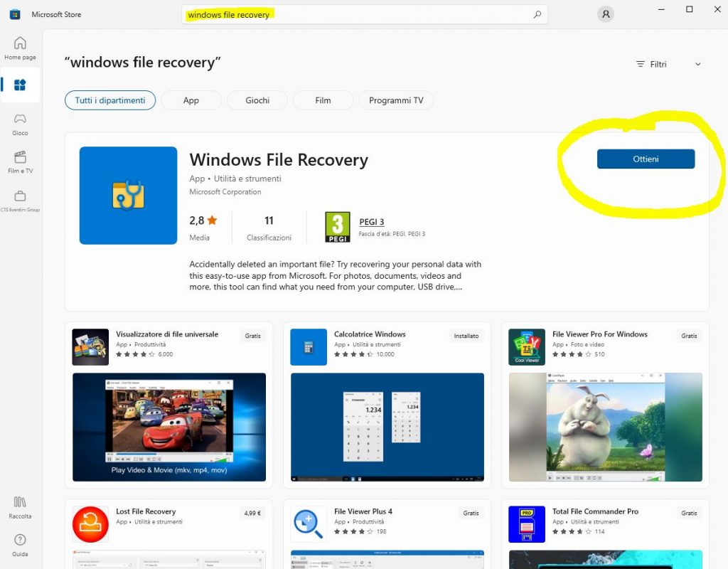Click Gratis badge on Total File Commander Pro
This screenshot has height=569, width=728.
(690, 514)
